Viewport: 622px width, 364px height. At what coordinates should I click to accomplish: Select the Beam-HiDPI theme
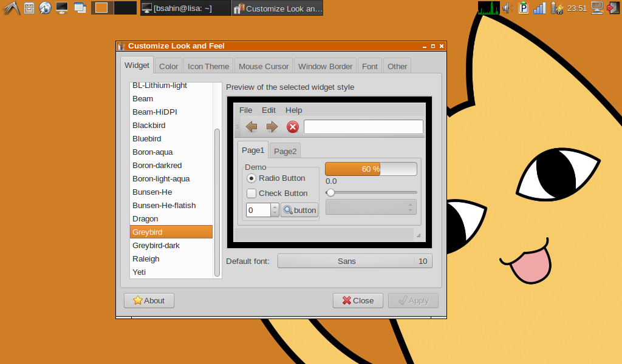(171, 112)
